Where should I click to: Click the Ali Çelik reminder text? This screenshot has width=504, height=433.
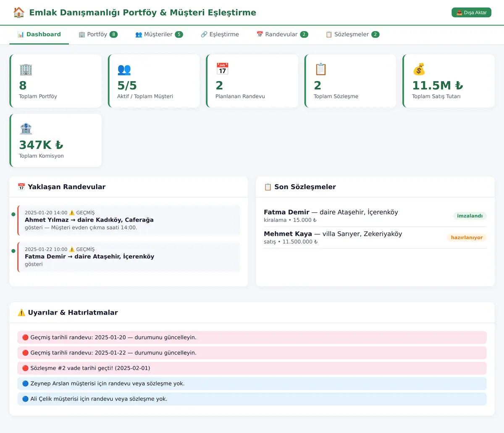tap(99, 399)
